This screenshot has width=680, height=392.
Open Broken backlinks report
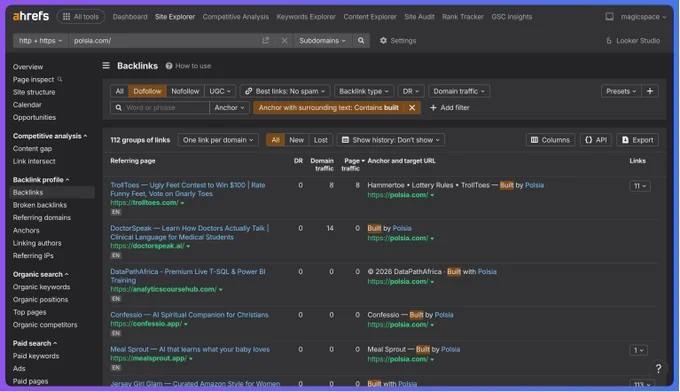[39, 205]
